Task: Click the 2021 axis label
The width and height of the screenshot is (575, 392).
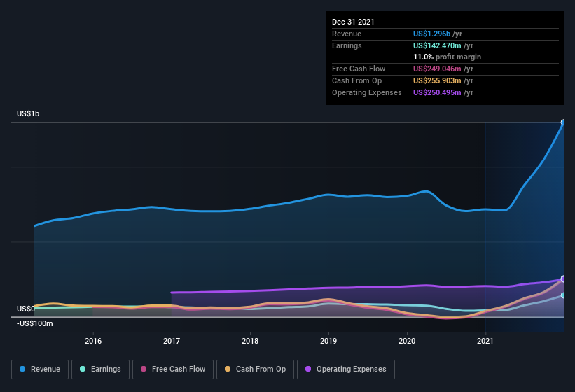Action: coord(485,341)
